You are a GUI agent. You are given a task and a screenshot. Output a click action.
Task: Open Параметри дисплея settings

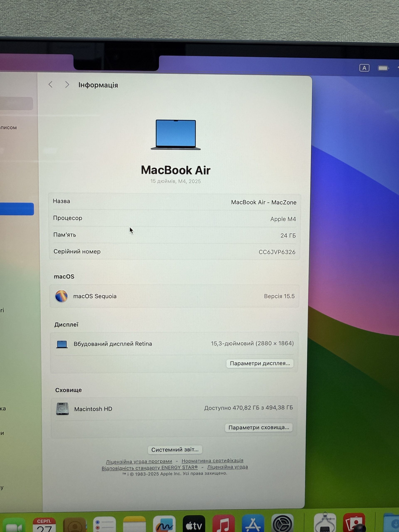click(x=260, y=363)
